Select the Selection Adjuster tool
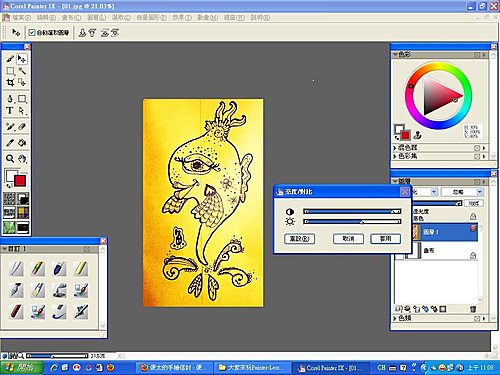500x375 pixels. [x=22, y=82]
